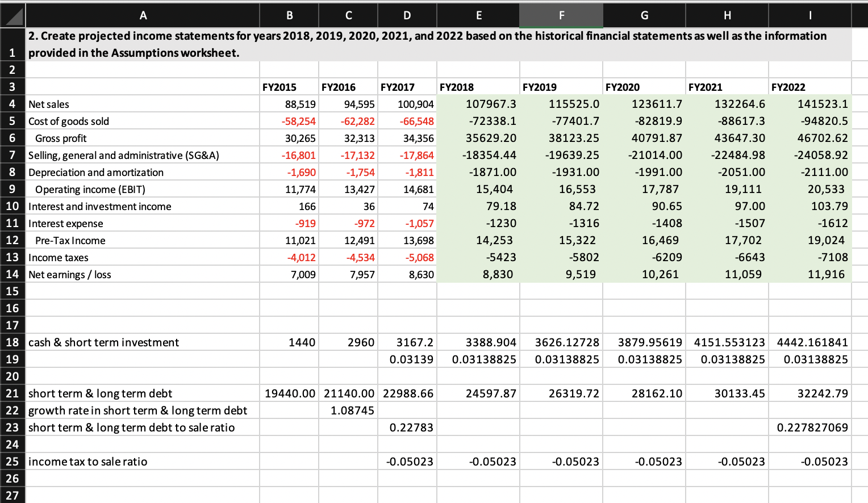Click FY2022 net earnings 11,916

pos(827,274)
